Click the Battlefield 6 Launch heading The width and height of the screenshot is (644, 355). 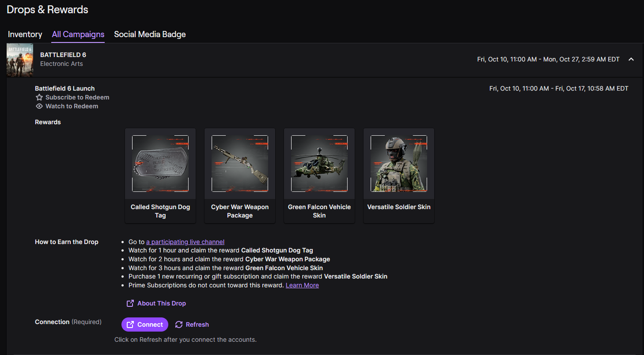pyautogui.click(x=65, y=88)
